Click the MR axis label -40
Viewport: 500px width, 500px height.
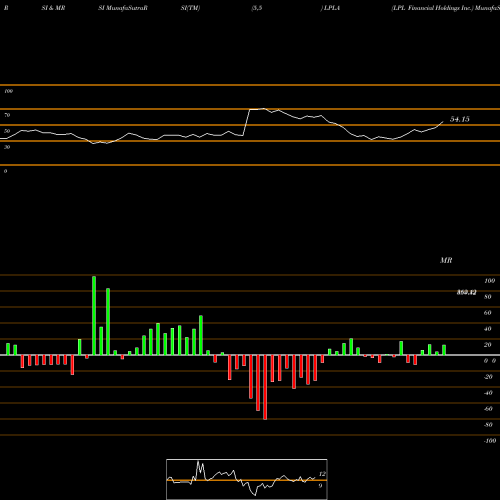click(488, 393)
